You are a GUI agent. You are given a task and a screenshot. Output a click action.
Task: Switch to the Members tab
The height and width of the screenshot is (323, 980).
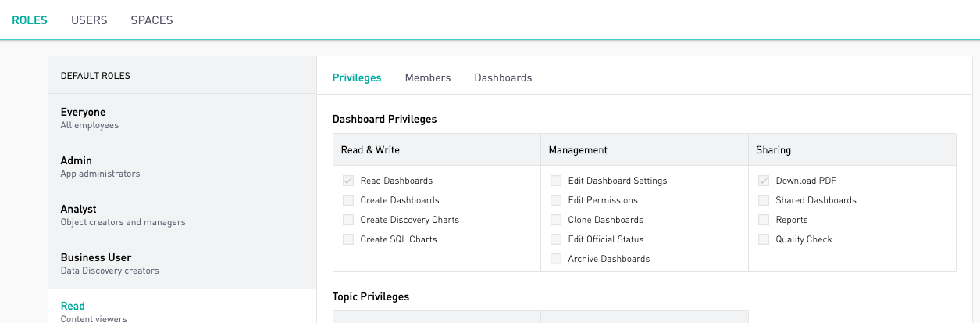pyautogui.click(x=428, y=77)
